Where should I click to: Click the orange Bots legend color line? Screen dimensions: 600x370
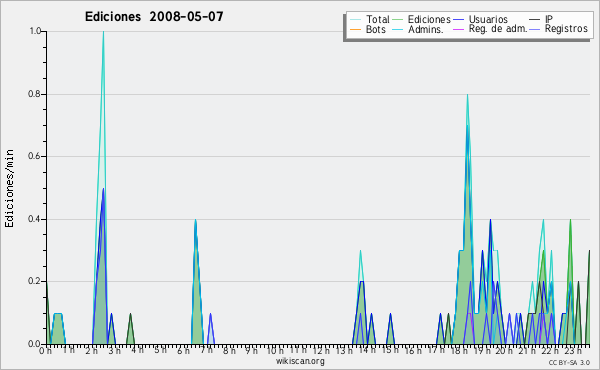pos(355,30)
